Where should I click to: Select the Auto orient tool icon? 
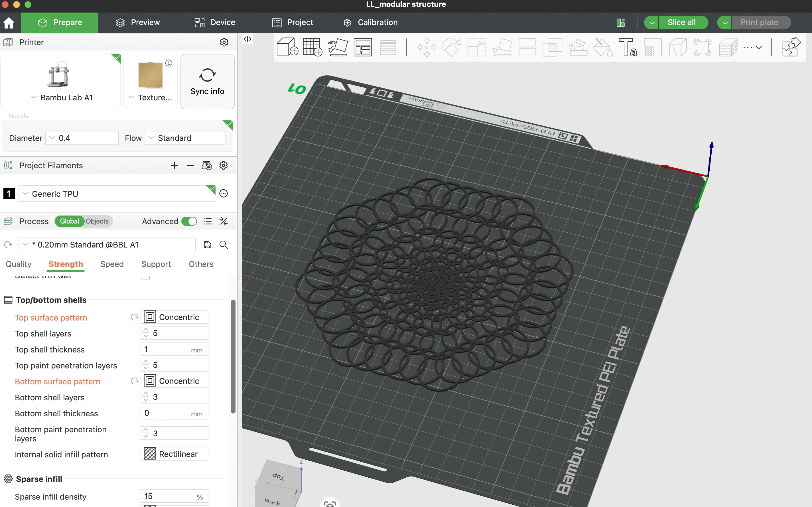pyautogui.click(x=337, y=47)
